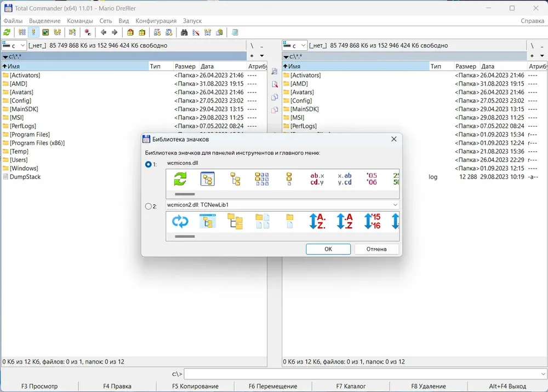This screenshot has width=548, height=392.
Task: Sort right panel by Дата column header
Action: pyautogui.click(x=503, y=66)
